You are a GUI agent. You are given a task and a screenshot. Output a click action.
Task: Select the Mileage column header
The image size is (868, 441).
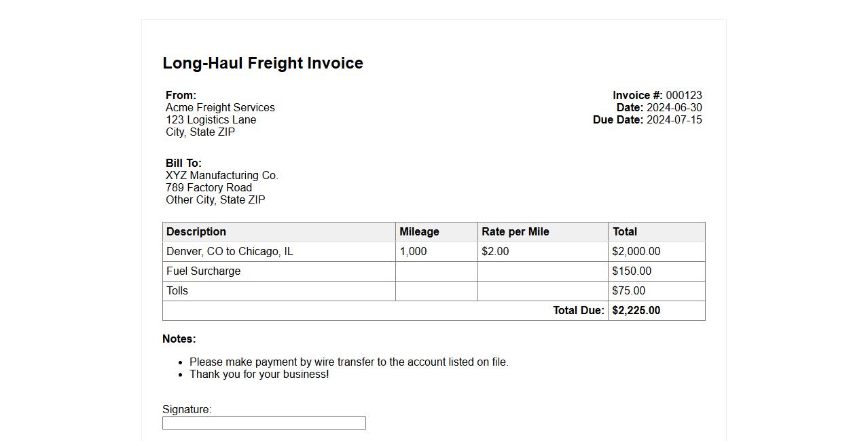[419, 232]
